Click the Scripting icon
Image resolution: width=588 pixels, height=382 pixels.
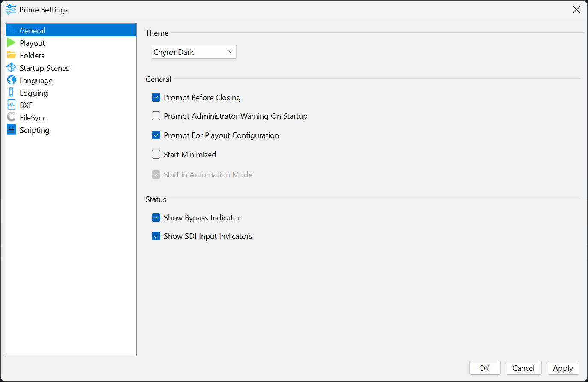11,130
